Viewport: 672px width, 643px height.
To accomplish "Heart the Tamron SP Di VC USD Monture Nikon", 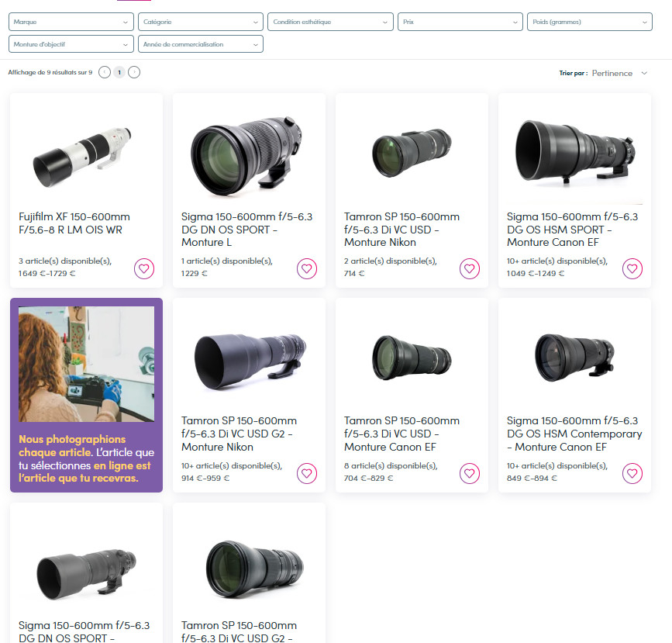I will point(470,268).
